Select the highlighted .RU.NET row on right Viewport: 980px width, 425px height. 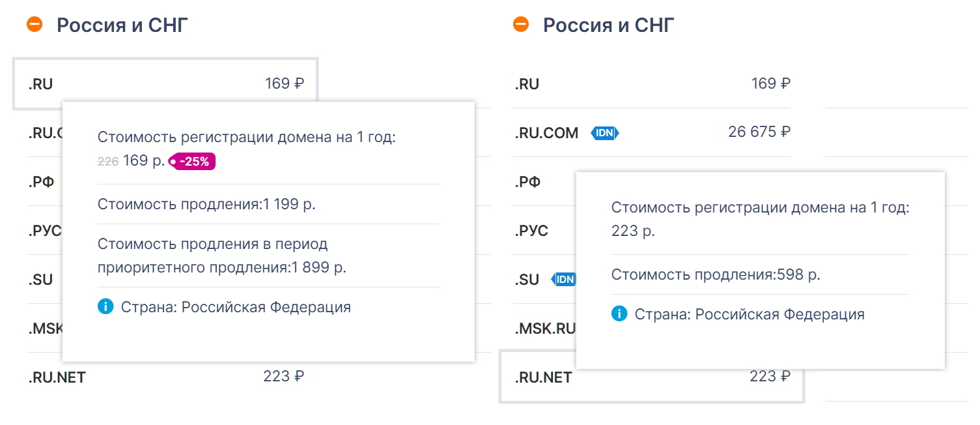651,377
